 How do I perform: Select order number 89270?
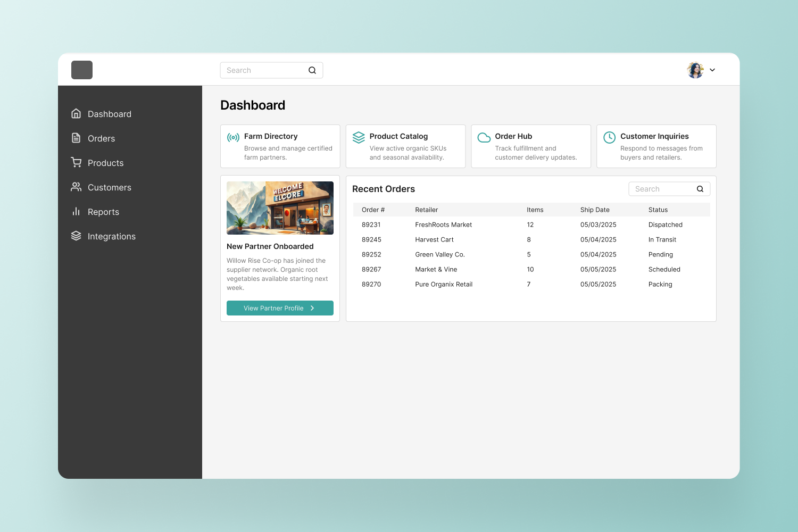pyautogui.click(x=372, y=284)
